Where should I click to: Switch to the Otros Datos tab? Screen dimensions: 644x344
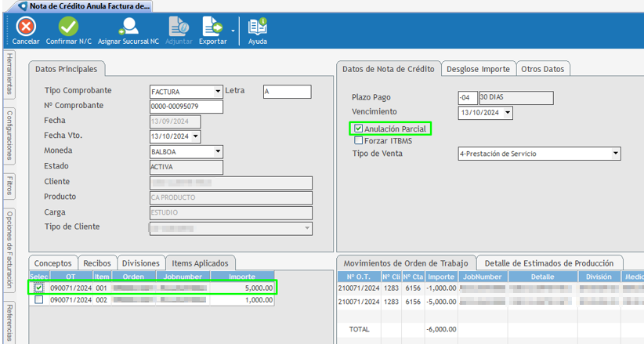(542, 69)
